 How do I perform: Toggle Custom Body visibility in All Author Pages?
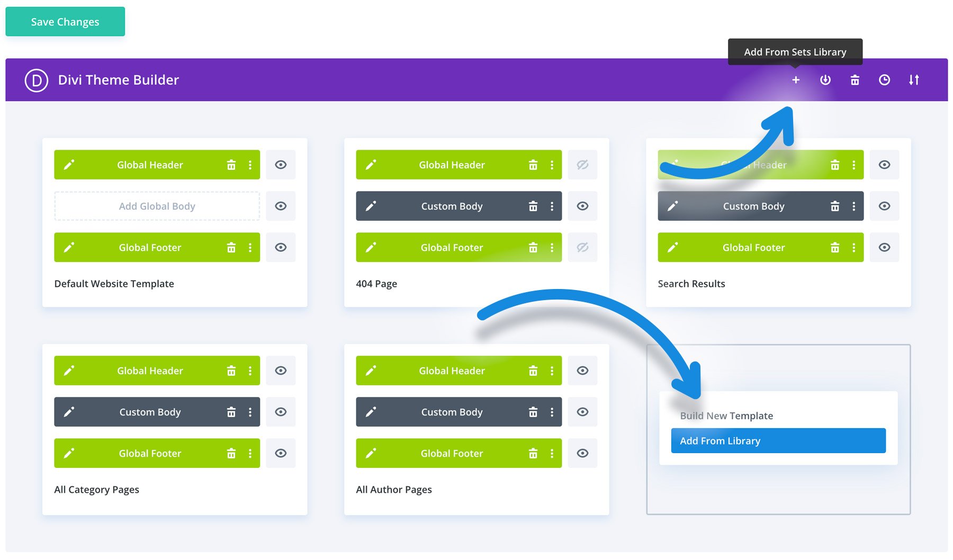tap(582, 412)
